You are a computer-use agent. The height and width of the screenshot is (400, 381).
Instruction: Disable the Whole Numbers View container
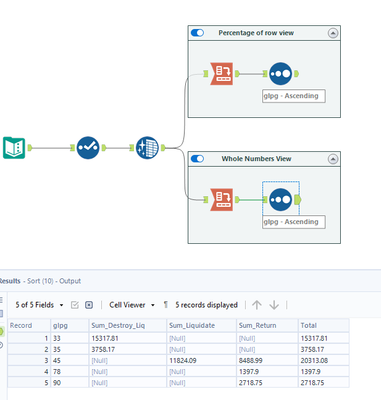tap(197, 159)
